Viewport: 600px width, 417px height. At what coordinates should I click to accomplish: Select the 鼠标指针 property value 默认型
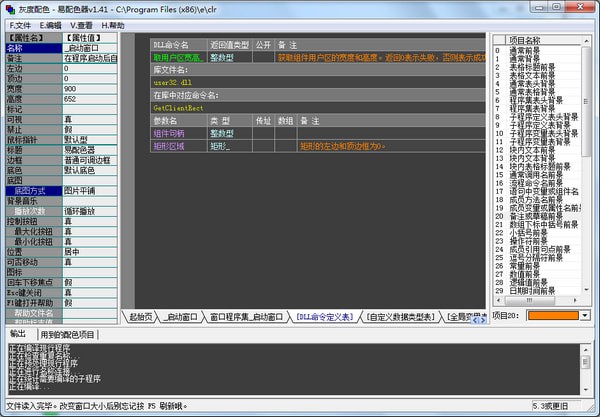(89, 139)
